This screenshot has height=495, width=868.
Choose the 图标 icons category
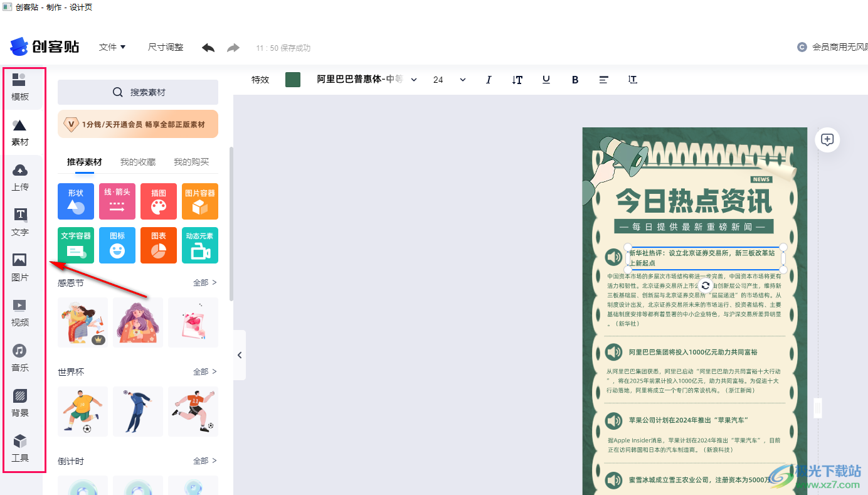[117, 245]
